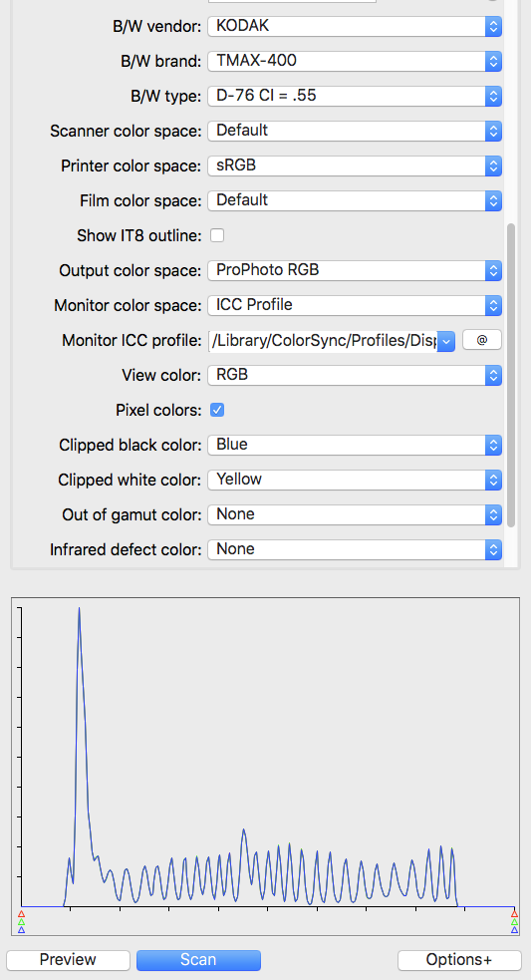This screenshot has width=531, height=980.
Task: Click the Options+ button
Action: click(459, 960)
